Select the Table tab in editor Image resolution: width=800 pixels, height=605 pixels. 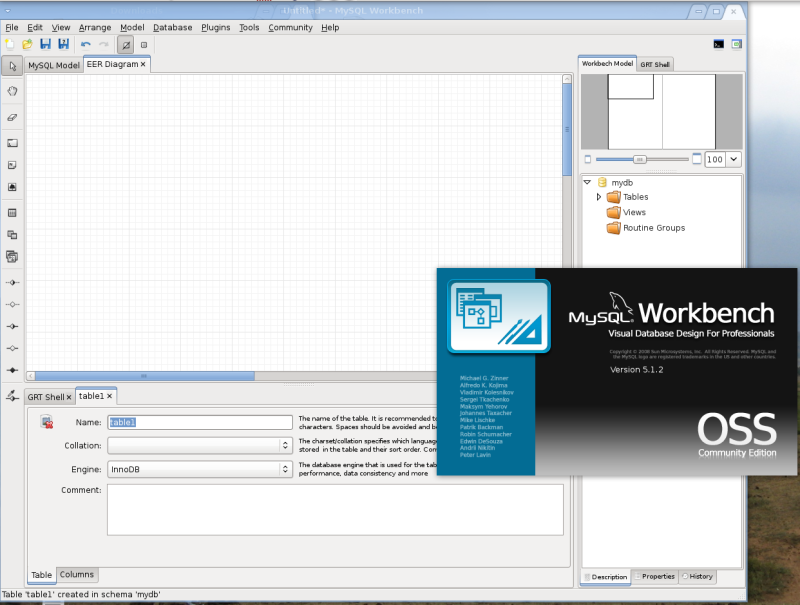pos(41,575)
